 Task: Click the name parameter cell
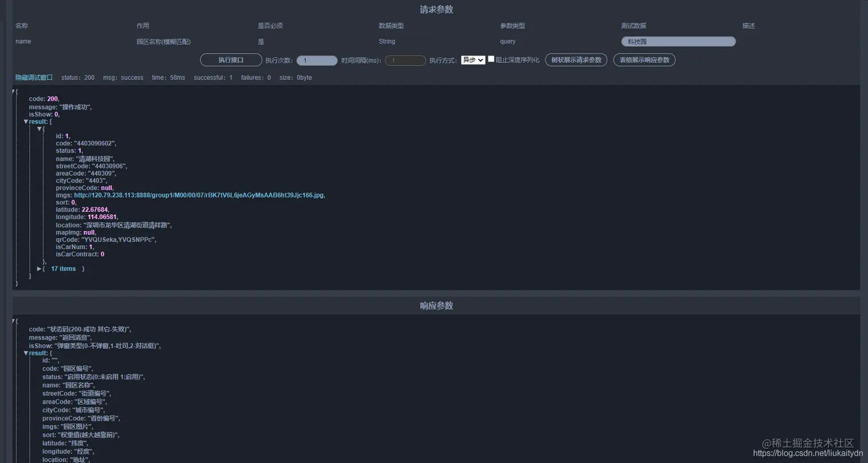point(24,41)
